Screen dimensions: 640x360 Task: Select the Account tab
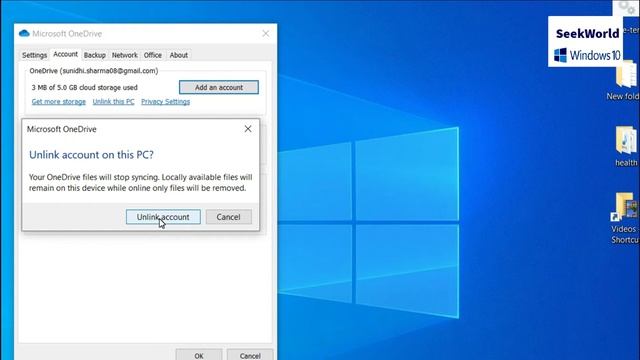pyautogui.click(x=65, y=54)
